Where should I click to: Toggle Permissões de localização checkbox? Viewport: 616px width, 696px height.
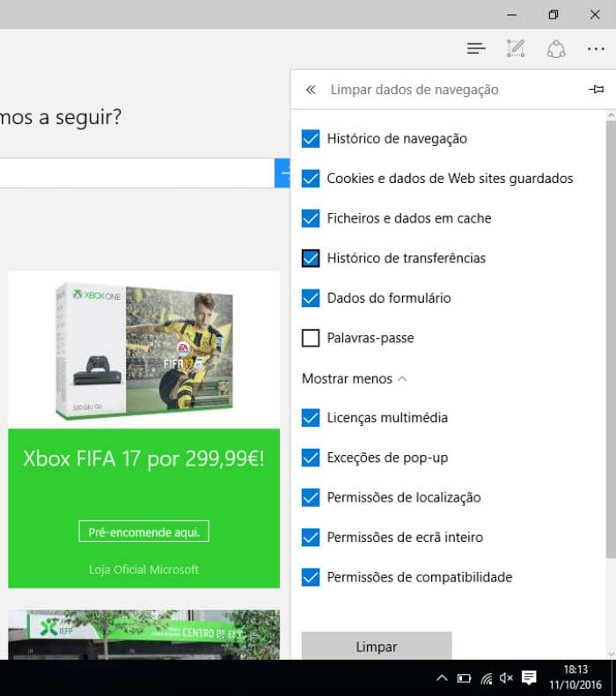[x=311, y=498]
